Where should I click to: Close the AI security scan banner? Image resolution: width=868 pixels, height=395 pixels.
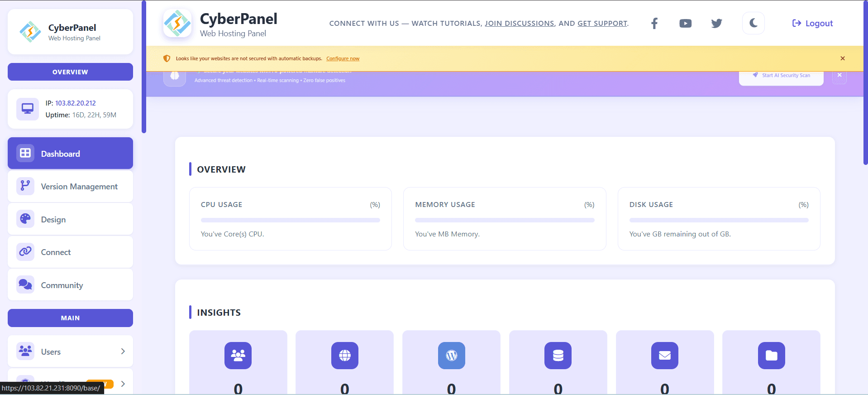(x=839, y=76)
